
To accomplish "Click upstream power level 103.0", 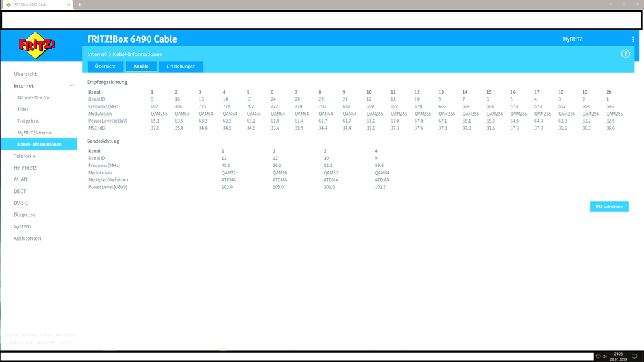I will [278, 187].
